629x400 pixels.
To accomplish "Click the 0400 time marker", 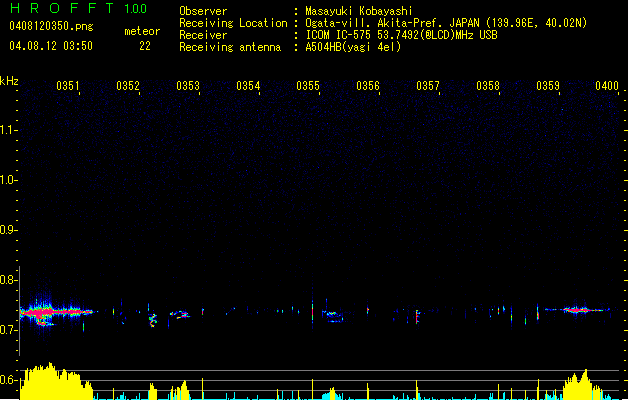I will pos(607,86).
